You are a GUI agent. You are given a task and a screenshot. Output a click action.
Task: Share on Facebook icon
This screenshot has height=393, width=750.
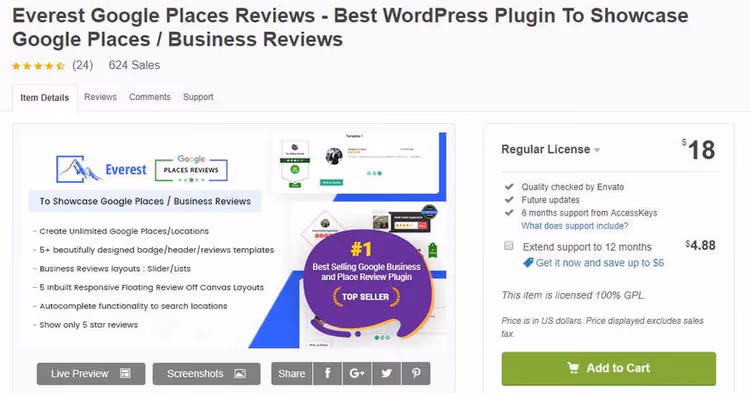click(x=328, y=373)
